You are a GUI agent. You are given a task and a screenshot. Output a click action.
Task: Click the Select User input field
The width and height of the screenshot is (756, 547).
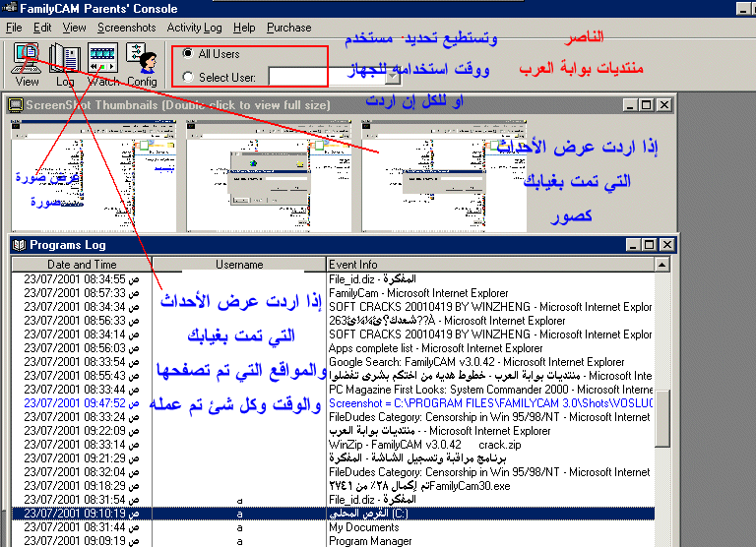(x=328, y=76)
